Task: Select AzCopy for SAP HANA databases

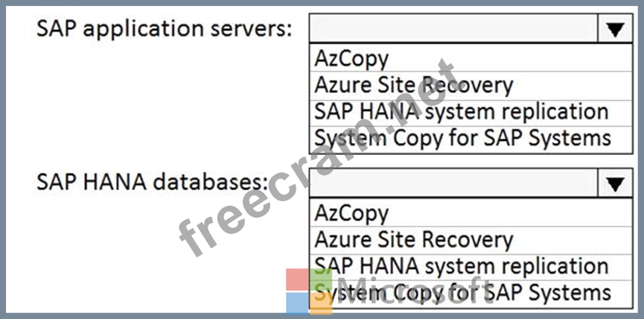Action: point(351,212)
